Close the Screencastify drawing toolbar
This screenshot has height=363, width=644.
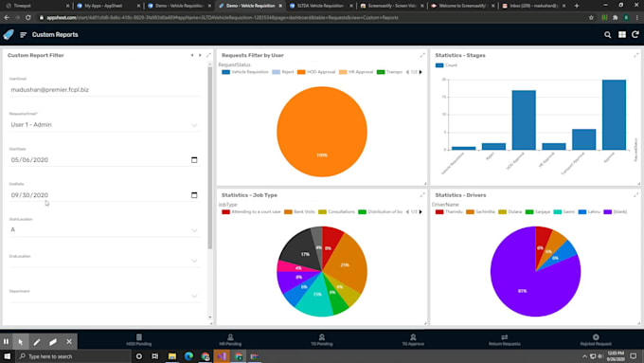pos(69,341)
